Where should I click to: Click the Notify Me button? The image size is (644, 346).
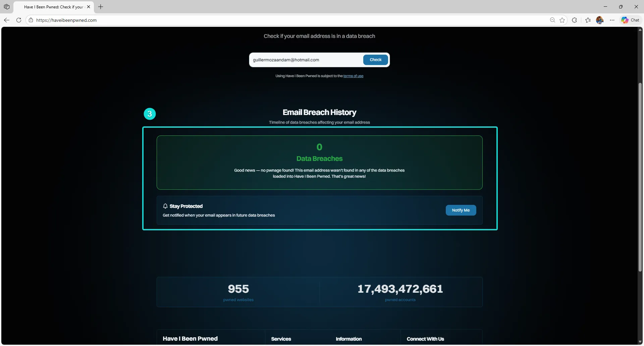tap(461, 210)
